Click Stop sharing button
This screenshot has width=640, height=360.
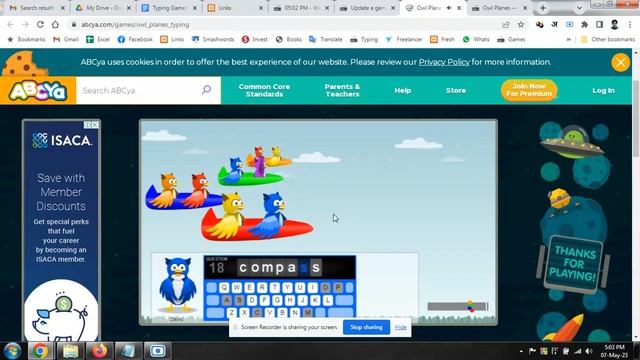pyautogui.click(x=366, y=327)
